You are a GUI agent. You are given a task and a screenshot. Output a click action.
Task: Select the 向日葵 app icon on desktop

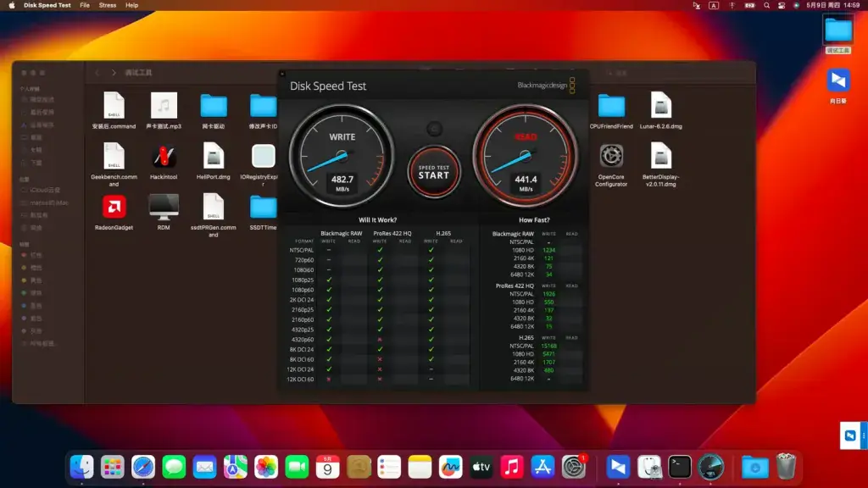[838, 86]
